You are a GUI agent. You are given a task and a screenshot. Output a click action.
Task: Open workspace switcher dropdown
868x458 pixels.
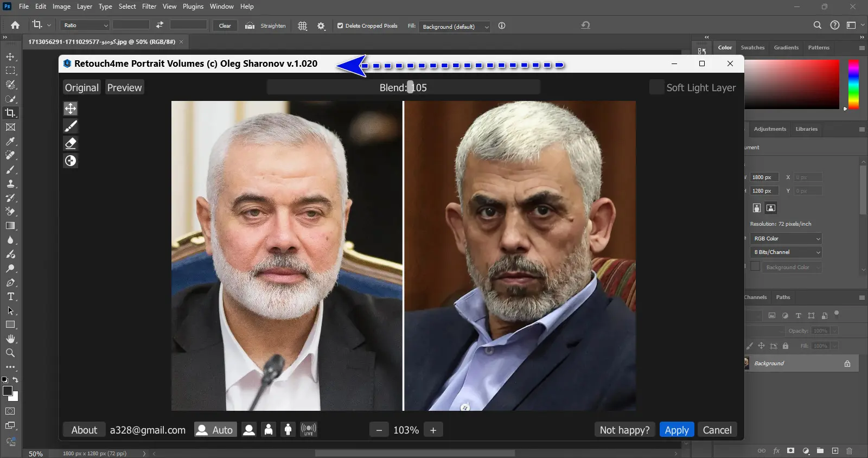[x=855, y=25]
